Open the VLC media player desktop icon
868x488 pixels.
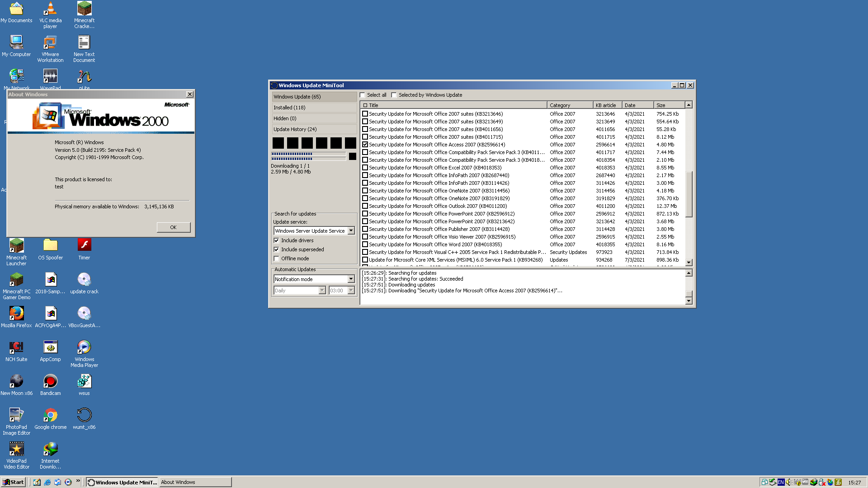[50, 15]
